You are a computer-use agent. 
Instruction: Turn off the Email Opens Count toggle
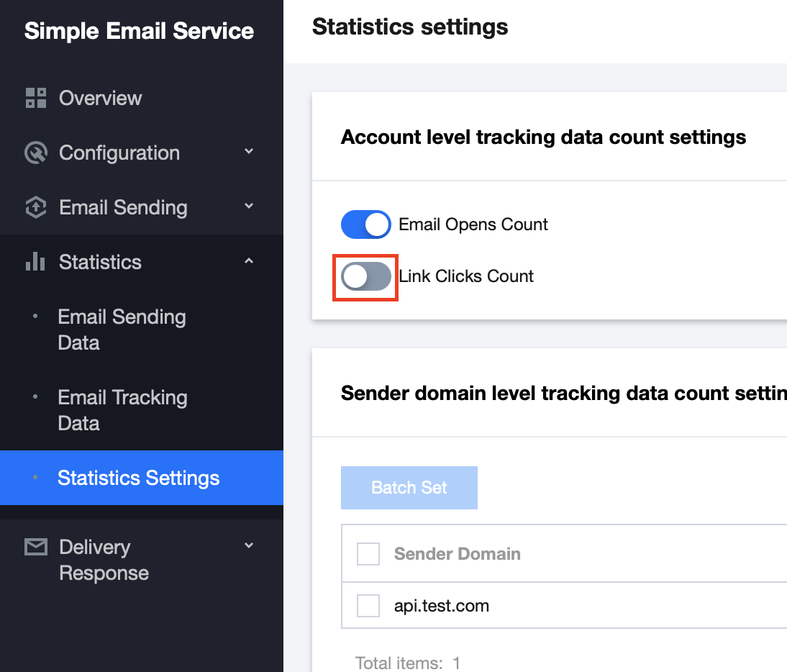point(365,224)
